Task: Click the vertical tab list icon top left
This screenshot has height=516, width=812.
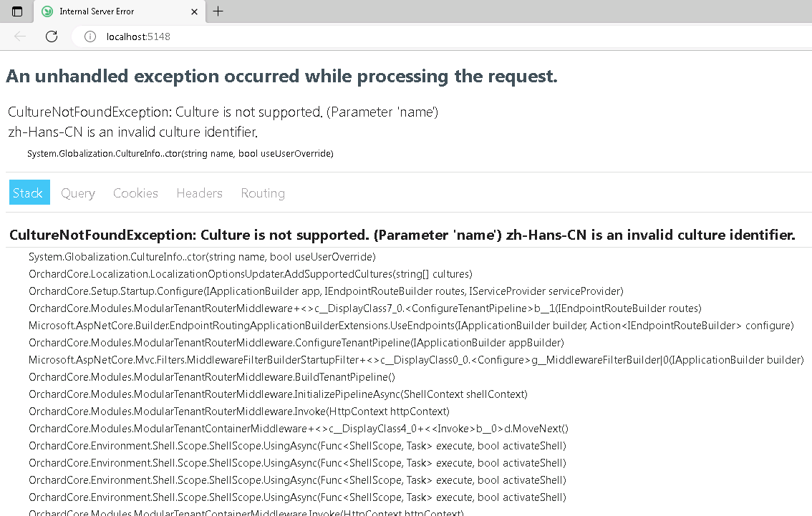Action: [x=16, y=11]
